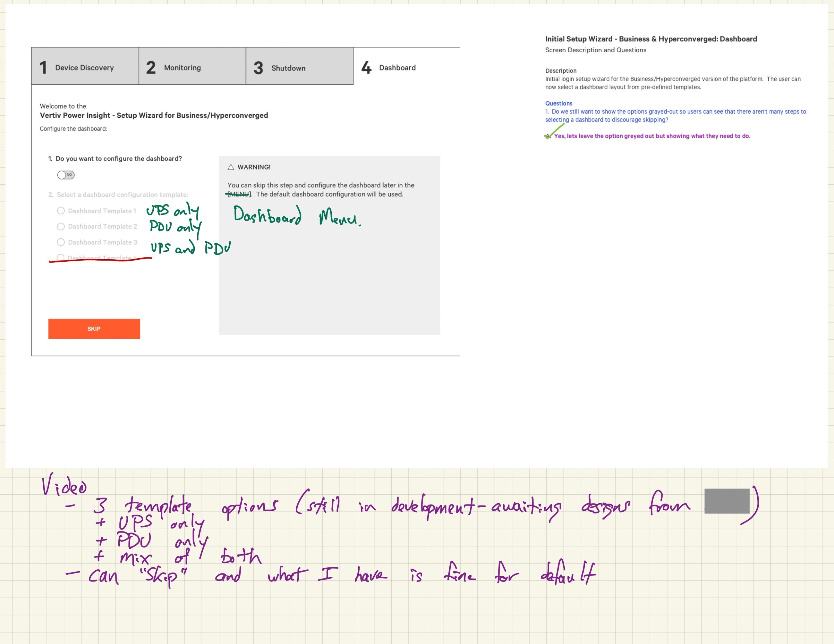Switch to the Monitoring step tab
Viewport: 834px width, 644px height.
tap(192, 66)
